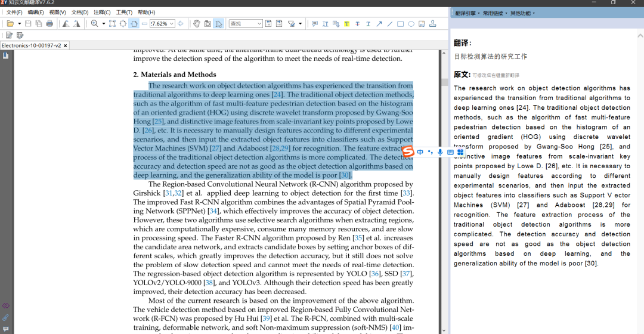
Task: Select the ellipse drawing tool
Action: pos(411,24)
